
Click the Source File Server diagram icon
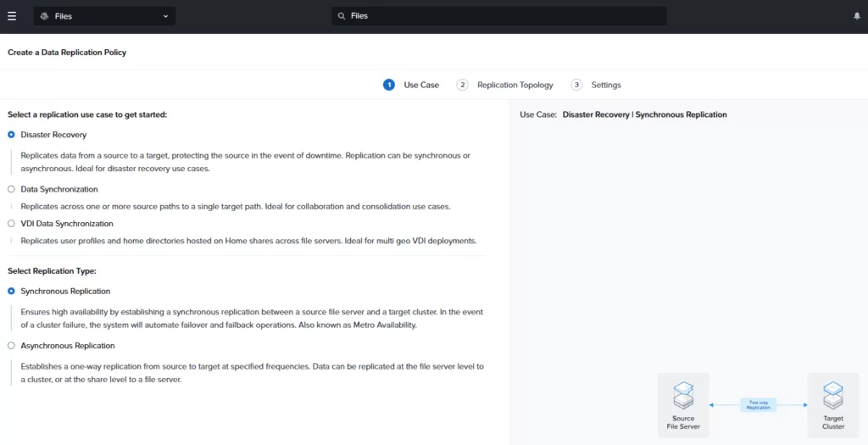tap(683, 396)
